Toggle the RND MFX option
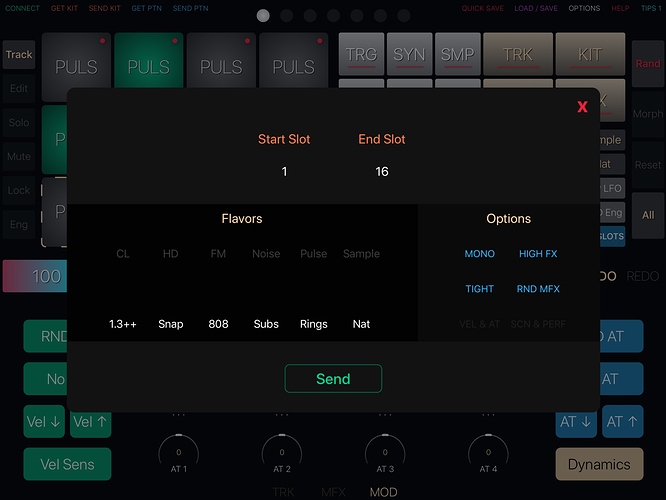 (538, 289)
